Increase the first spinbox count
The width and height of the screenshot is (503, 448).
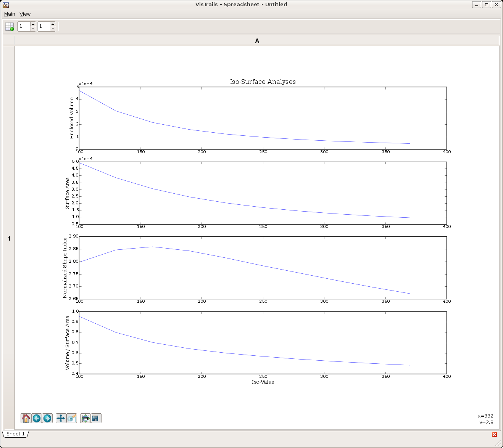coord(33,24)
